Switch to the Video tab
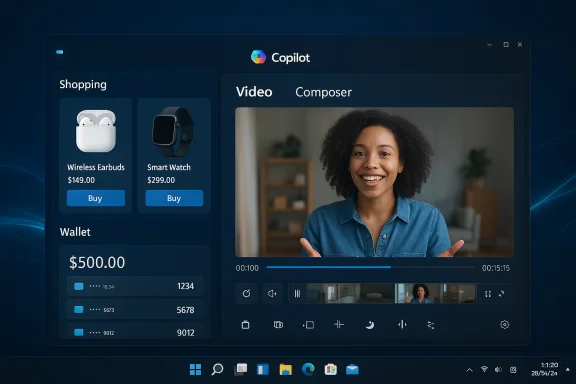This screenshot has width=576, height=384. (254, 92)
